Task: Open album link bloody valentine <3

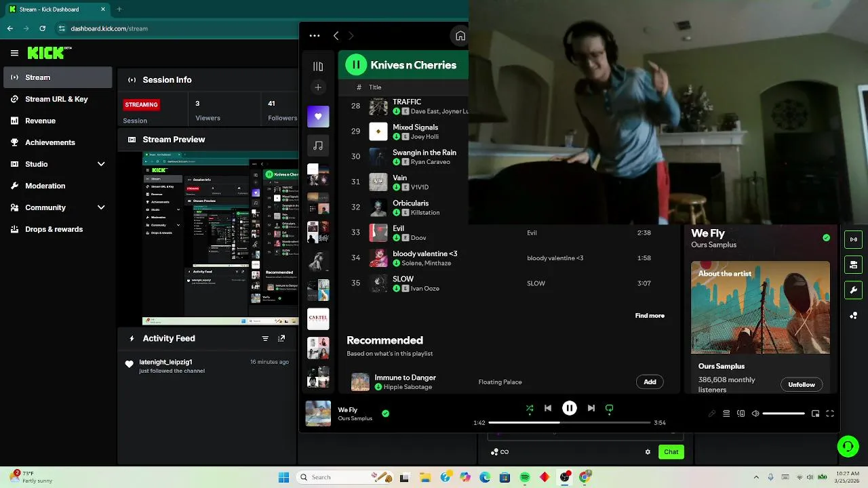Action: tap(555, 258)
